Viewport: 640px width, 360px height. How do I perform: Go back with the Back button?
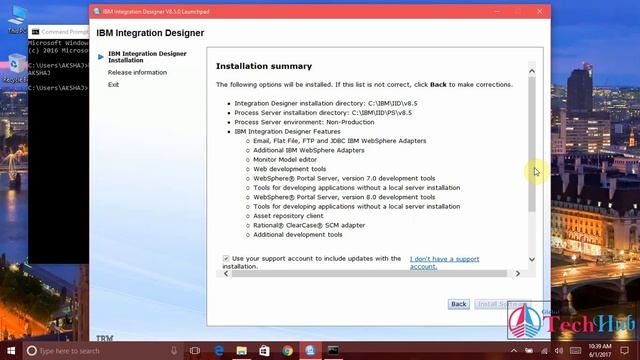click(x=458, y=304)
